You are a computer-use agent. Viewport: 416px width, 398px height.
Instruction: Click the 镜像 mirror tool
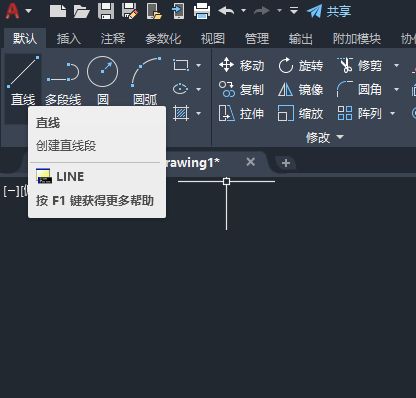(x=300, y=89)
